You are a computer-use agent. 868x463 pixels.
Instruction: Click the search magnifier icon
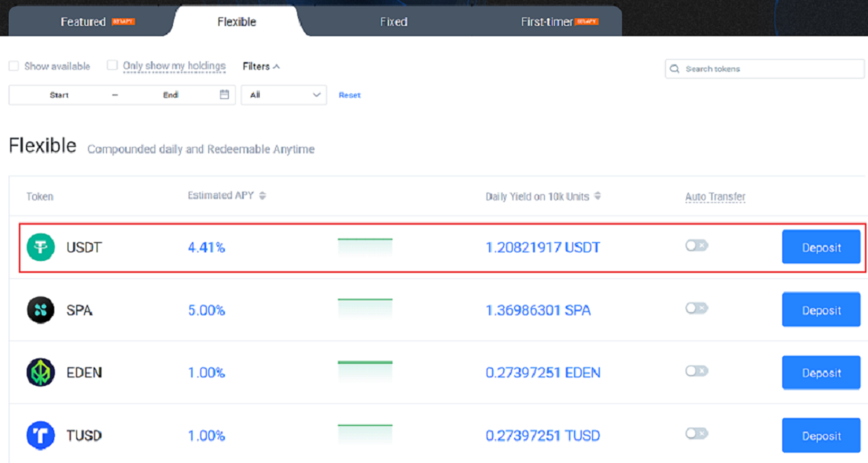pyautogui.click(x=675, y=69)
